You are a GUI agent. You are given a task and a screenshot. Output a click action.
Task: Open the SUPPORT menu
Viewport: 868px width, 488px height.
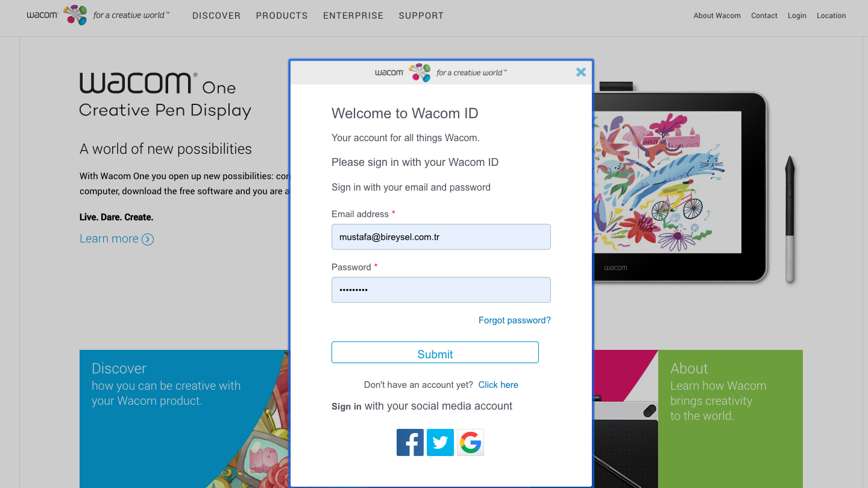(421, 16)
